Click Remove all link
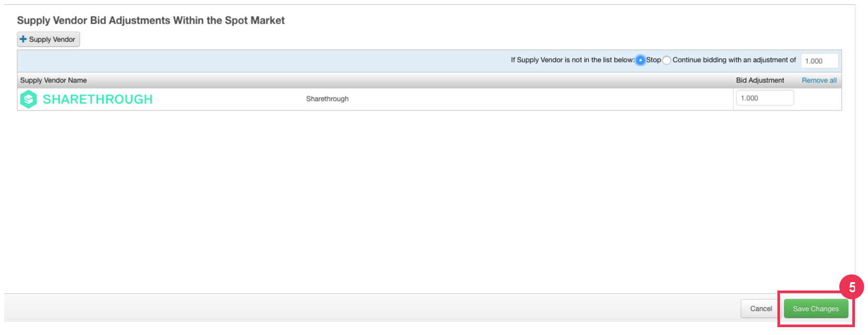This screenshot has height=335, width=868. click(819, 80)
